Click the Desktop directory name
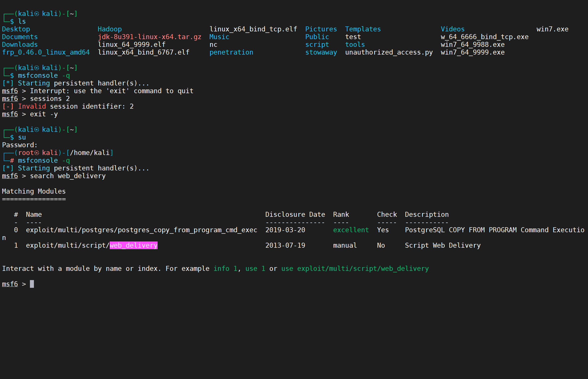 click(x=16, y=29)
